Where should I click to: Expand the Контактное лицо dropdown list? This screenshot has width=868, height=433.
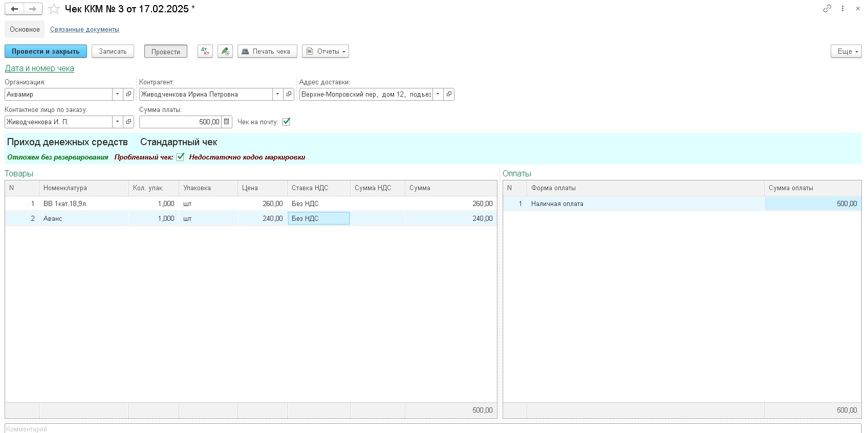click(117, 122)
